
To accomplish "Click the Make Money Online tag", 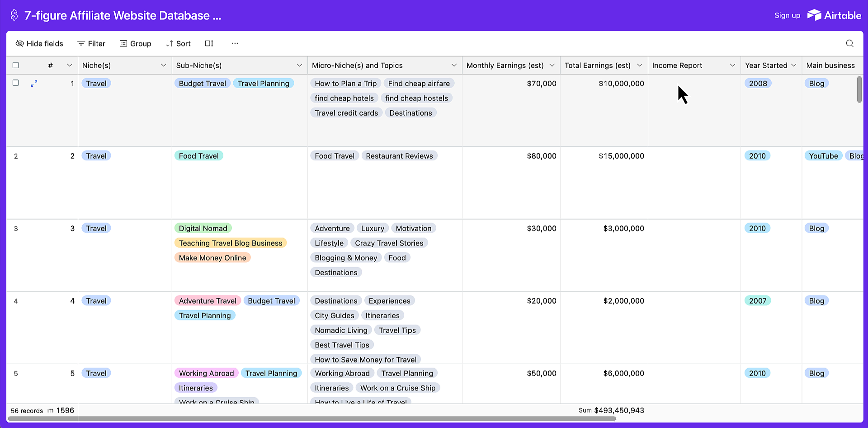I will 212,258.
